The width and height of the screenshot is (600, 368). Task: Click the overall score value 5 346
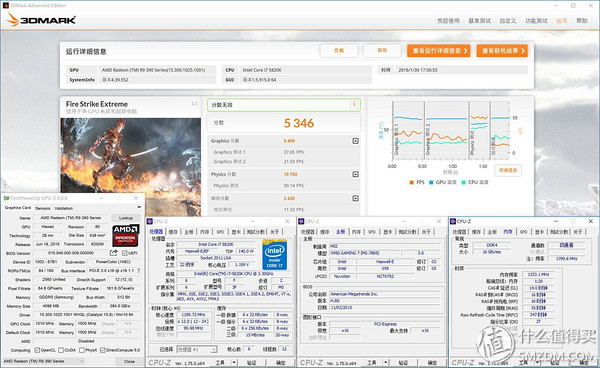point(299,123)
